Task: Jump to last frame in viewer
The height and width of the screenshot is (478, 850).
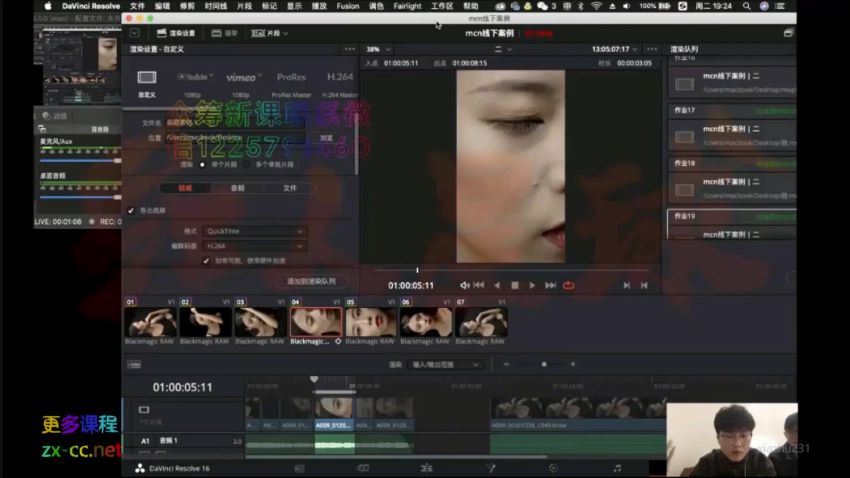Action: click(x=550, y=286)
